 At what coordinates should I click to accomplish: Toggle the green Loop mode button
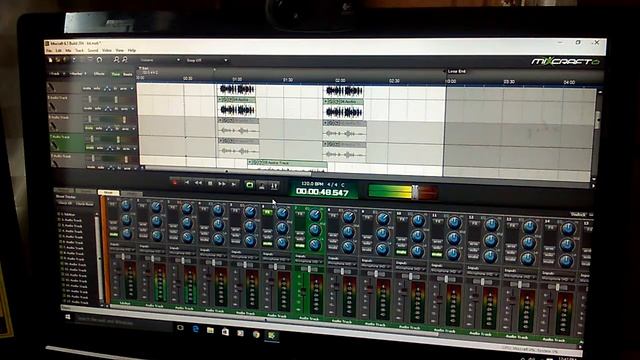(249, 185)
